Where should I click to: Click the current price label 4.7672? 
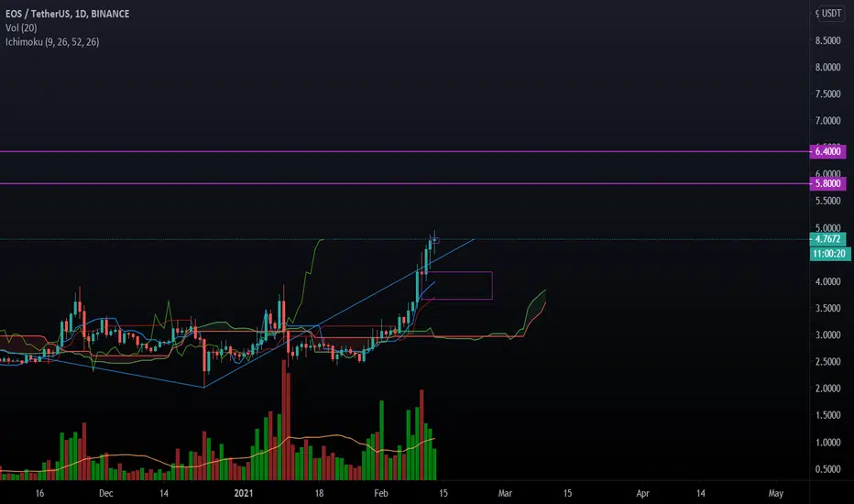tap(827, 238)
